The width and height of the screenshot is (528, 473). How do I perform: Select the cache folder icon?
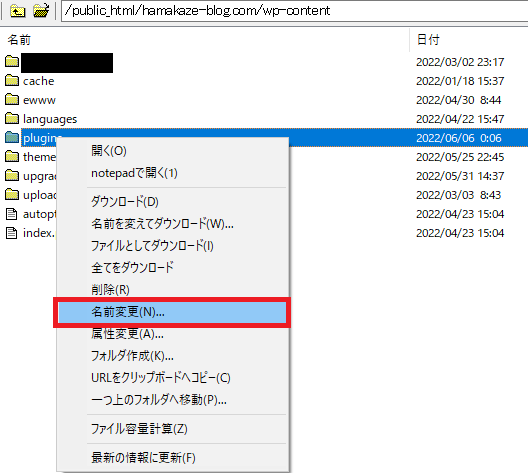click(x=12, y=80)
